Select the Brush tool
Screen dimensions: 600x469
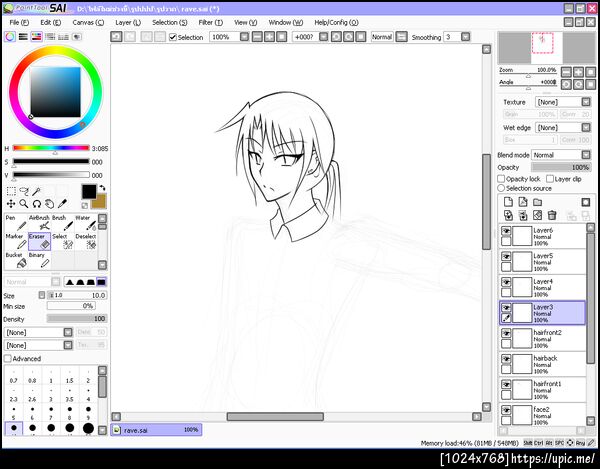pos(62,223)
